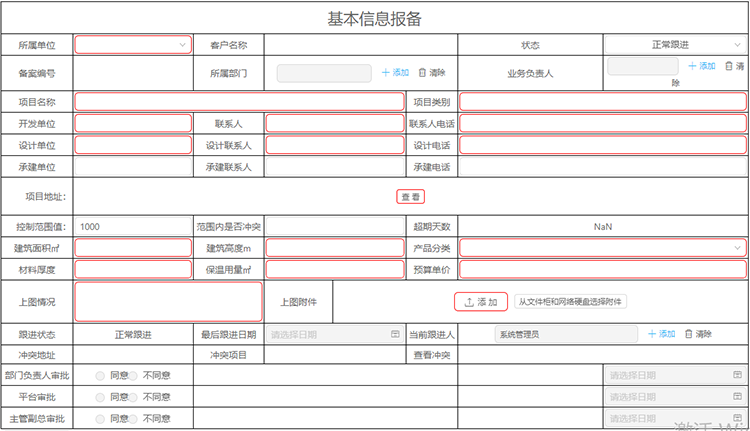This screenshot has width=750, height=431.
Task: Select 同意 for 主管副总审批
Action: click(x=100, y=418)
